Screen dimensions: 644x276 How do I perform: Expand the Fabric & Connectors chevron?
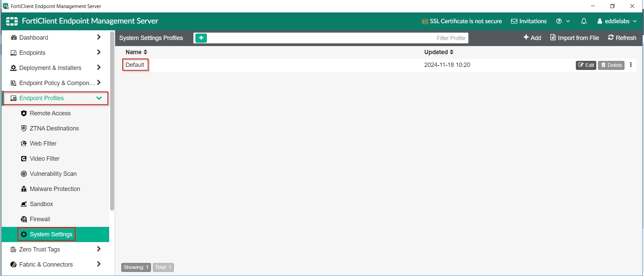[99, 264]
